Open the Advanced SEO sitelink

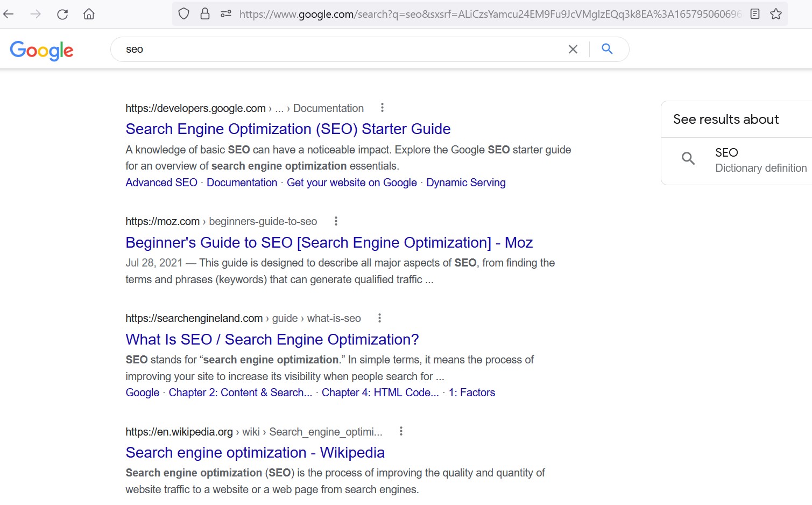[x=161, y=183]
